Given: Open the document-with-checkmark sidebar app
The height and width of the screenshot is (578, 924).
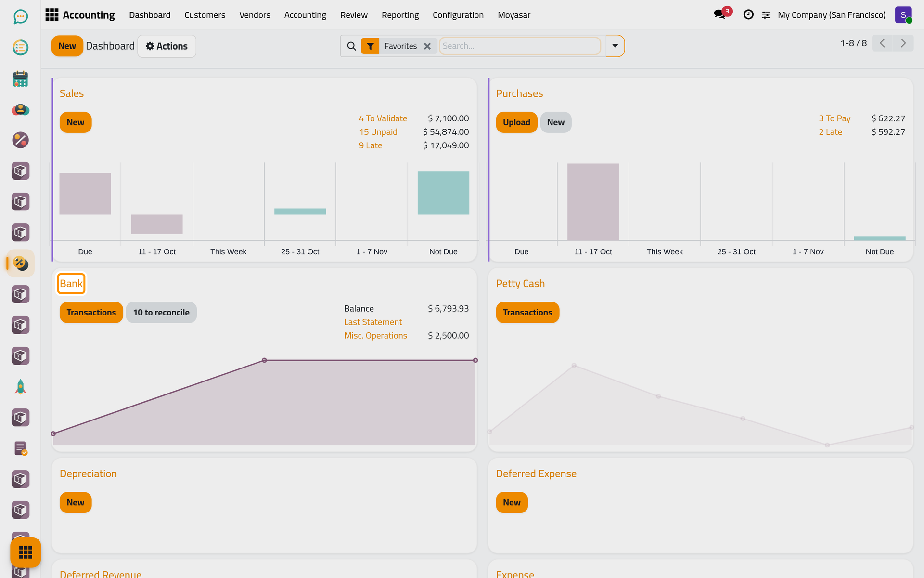Looking at the screenshot, I should coord(20,448).
